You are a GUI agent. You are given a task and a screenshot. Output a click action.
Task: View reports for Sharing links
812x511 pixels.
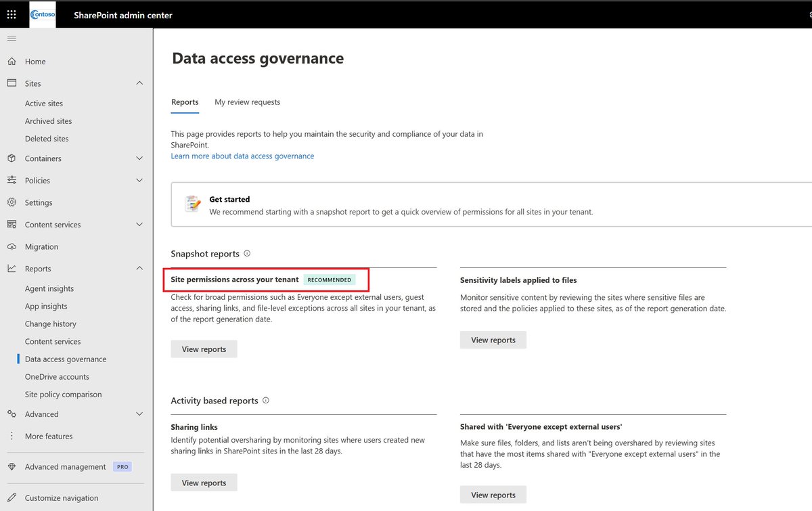point(204,483)
